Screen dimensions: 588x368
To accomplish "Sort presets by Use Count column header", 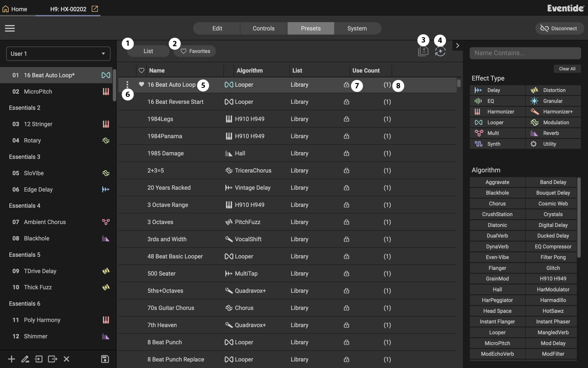I will 366,70.
